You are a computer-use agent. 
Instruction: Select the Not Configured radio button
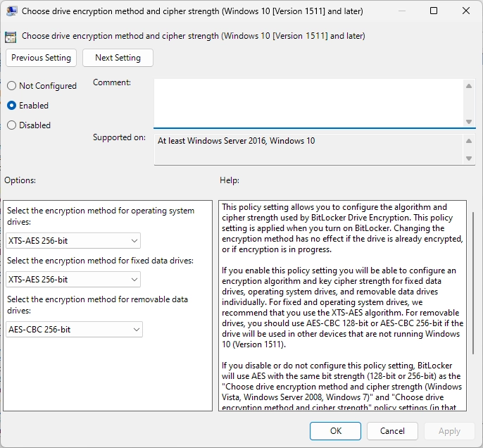coord(12,86)
